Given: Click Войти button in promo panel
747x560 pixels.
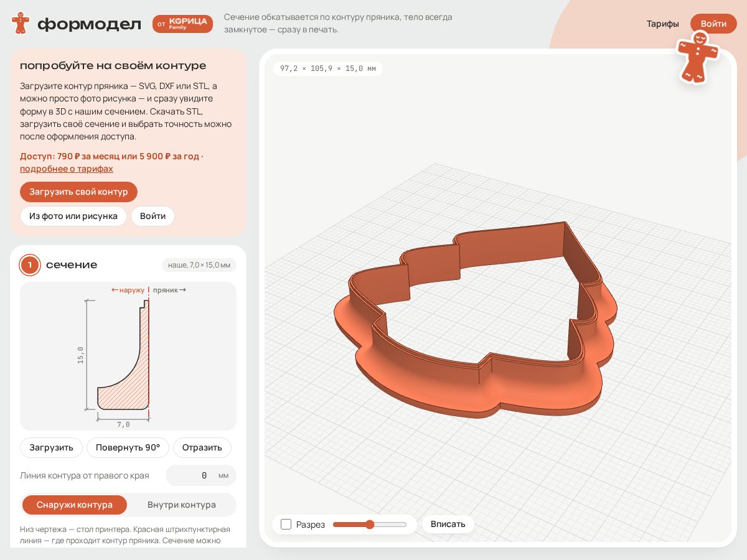Looking at the screenshot, I should 153,216.
